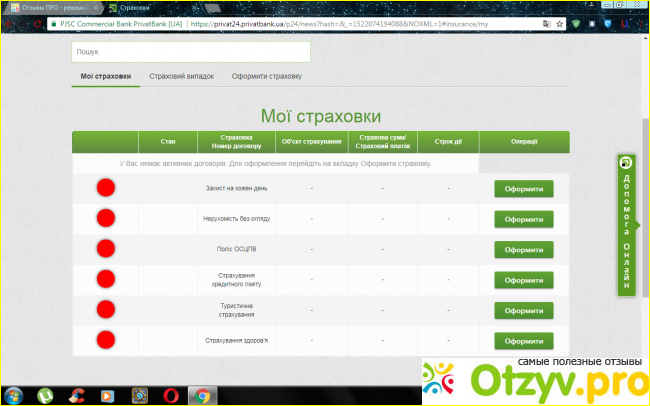Click Оформити for Туристичне страхування

[523, 310]
